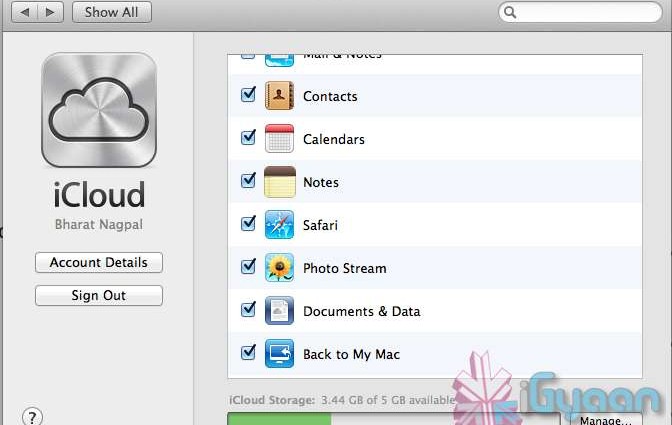Go back using the left arrow button
Screen dimensions: 672x425
[x=26, y=12]
